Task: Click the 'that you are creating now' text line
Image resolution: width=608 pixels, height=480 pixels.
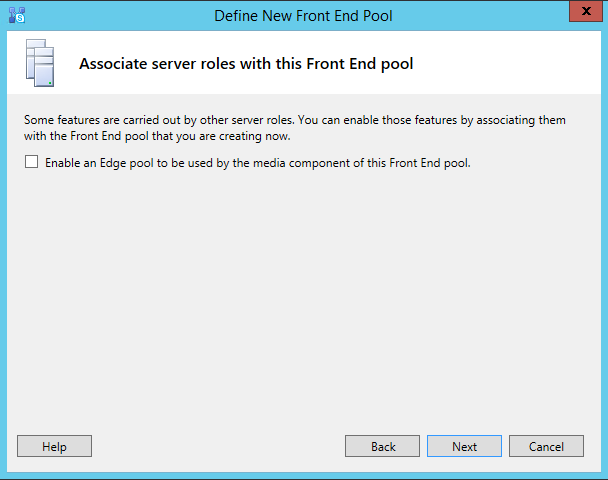Action: (226, 136)
